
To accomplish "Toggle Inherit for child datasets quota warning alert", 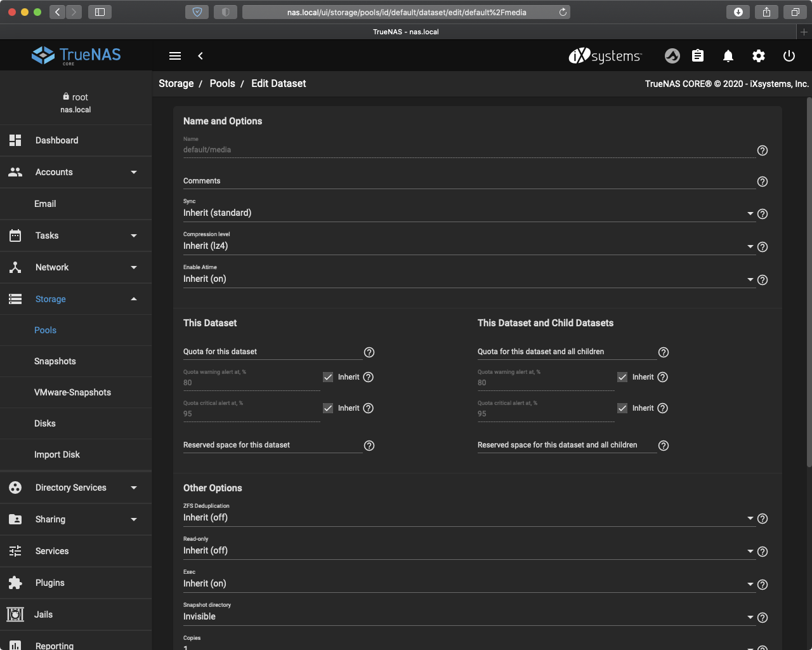I will tap(622, 377).
